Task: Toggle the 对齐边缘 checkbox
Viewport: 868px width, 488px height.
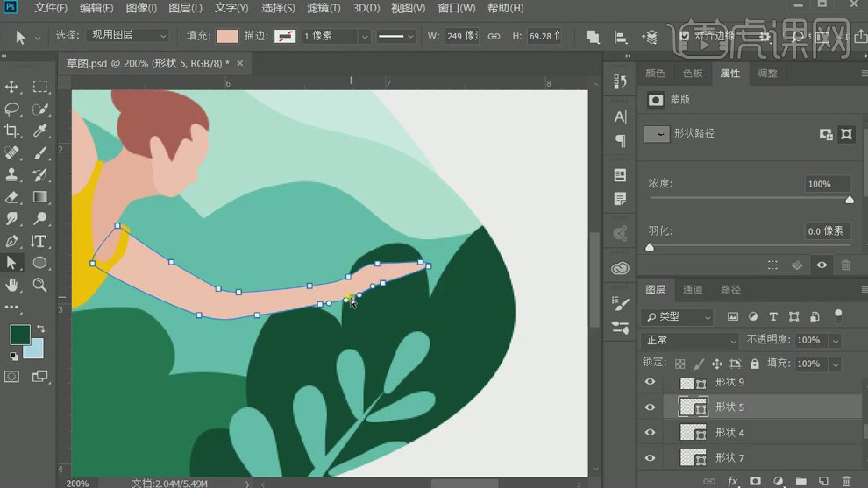Action: (685, 36)
